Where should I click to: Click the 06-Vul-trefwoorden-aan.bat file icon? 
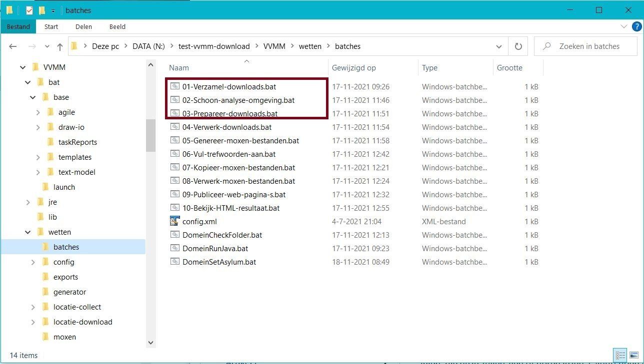174,154
